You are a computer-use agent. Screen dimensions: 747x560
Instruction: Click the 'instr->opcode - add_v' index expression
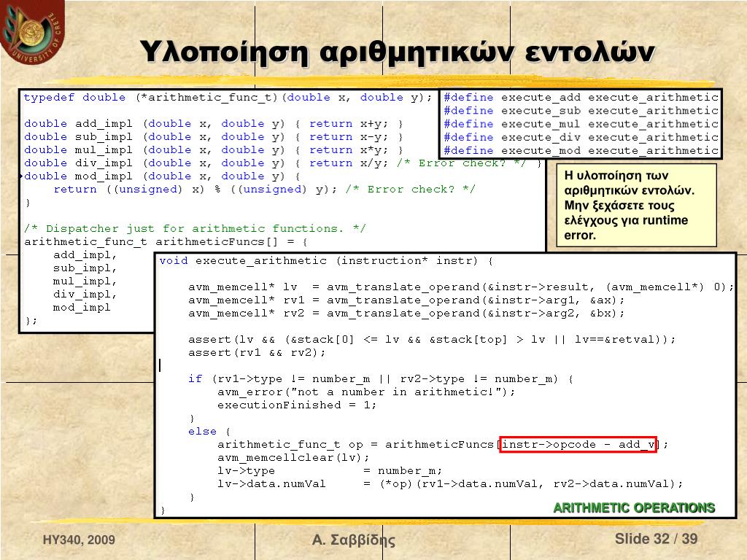point(578,445)
